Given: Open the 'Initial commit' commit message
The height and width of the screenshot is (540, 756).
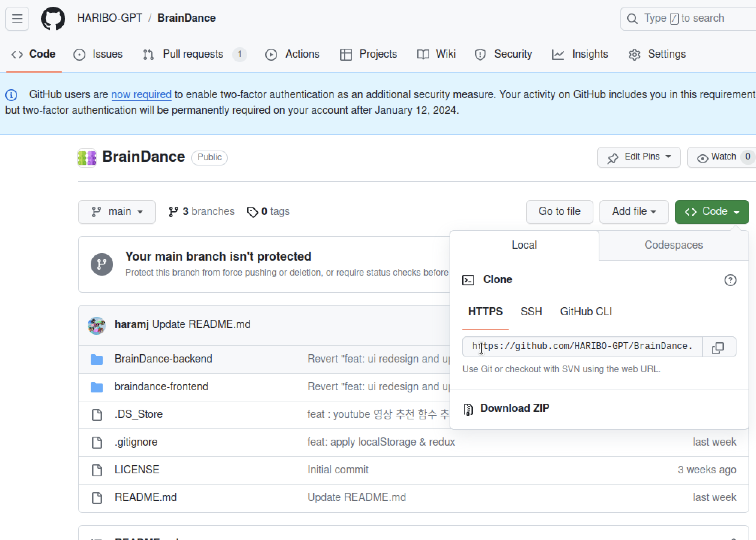Looking at the screenshot, I should [338, 470].
